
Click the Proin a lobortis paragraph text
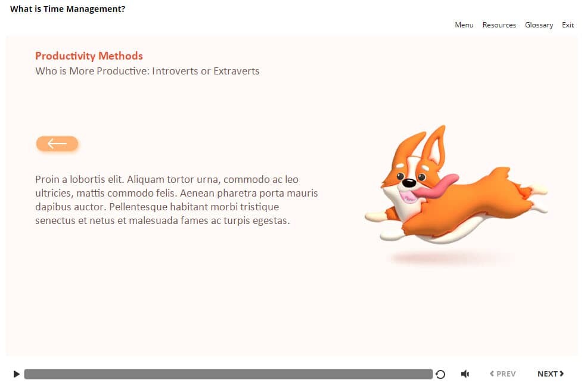176,200
